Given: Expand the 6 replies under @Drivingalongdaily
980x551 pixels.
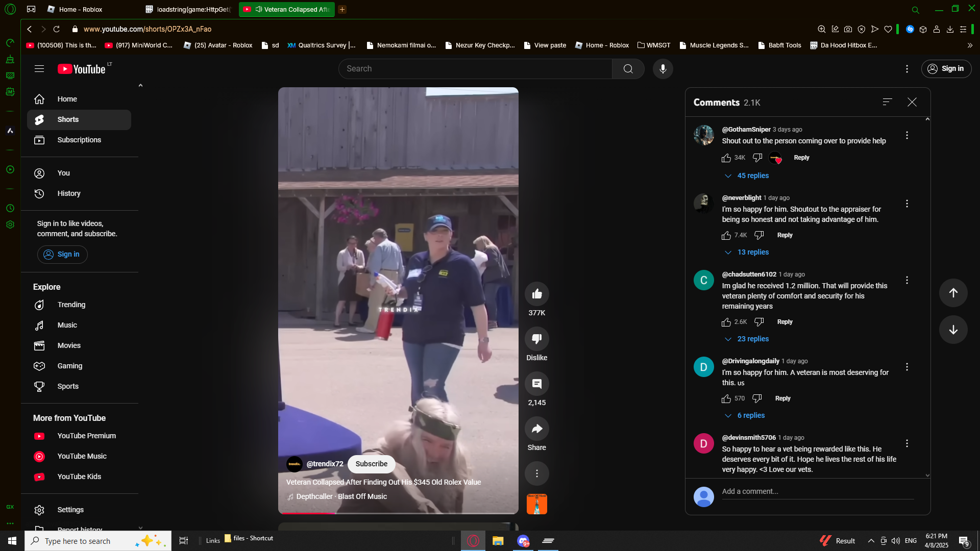Looking at the screenshot, I should (x=750, y=415).
